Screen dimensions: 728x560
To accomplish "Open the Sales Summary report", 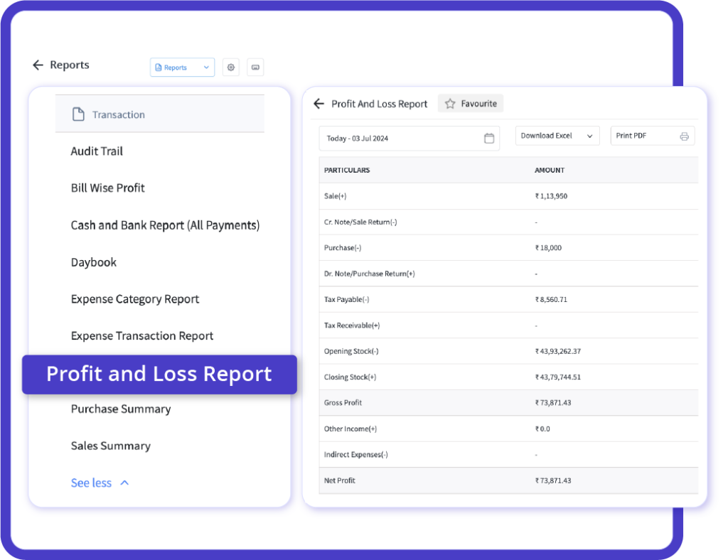I will click(110, 446).
